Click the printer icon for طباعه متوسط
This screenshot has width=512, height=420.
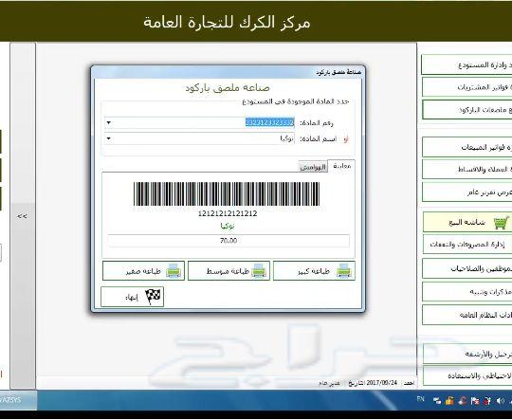tap(259, 271)
